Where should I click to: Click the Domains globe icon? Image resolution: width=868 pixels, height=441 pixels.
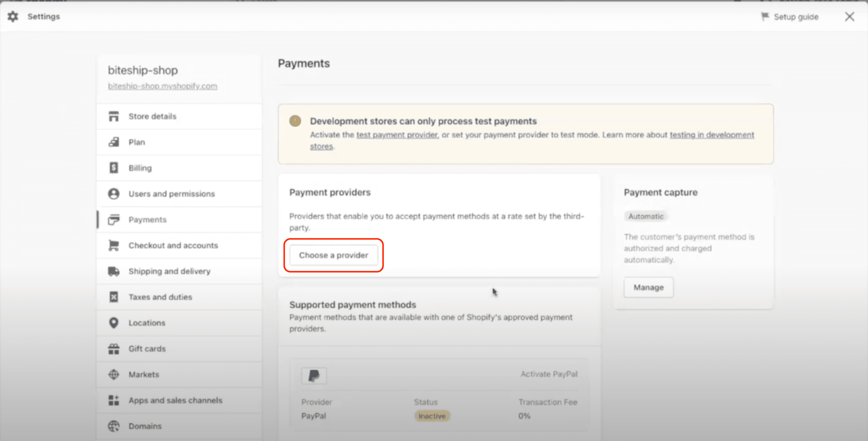pos(114,426)
